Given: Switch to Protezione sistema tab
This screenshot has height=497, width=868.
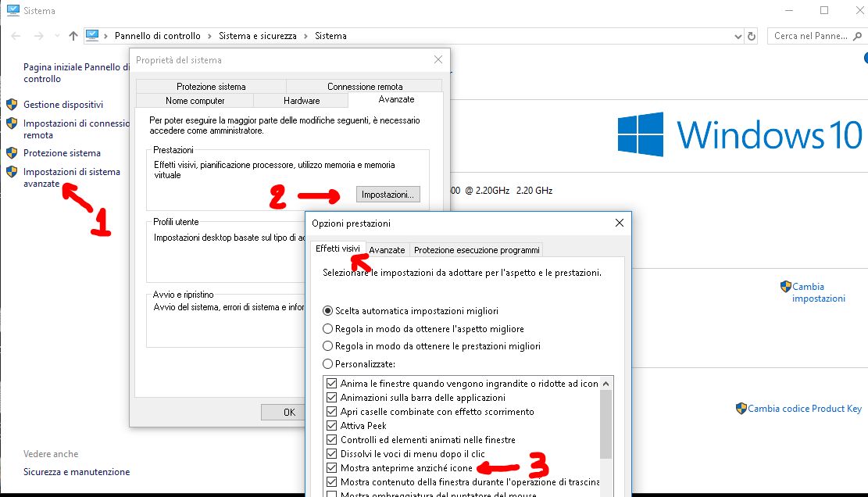Looking at the screenshot, I should (211, 86).
